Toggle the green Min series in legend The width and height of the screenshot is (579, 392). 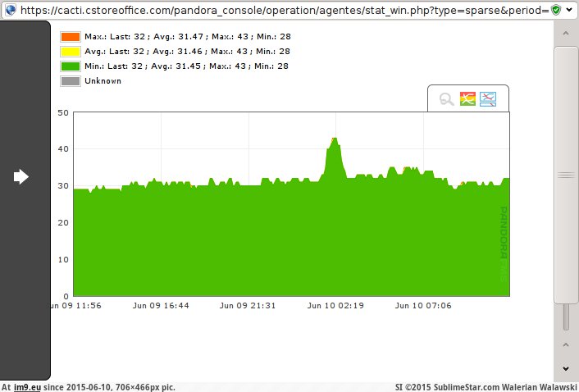(70, 66)
